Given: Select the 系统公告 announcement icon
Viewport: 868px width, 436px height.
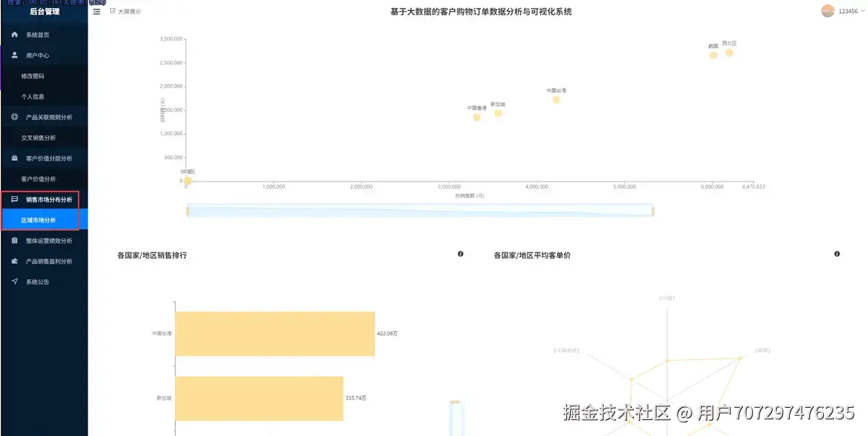Looking at the screenshot, I should pyautogui.click(x=14, y=281).
